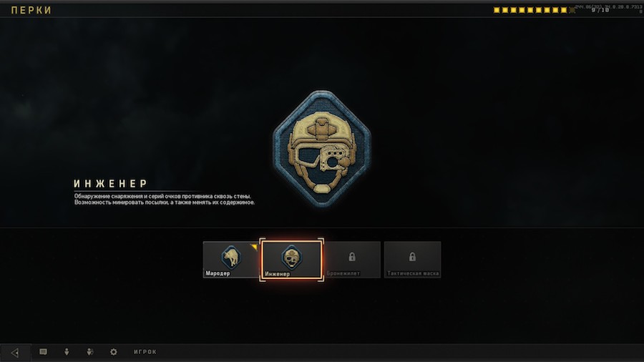Click the lock icon on Бронежилет
The width and height of the screenshot is (644, 362).
click(x=352, y=257)
